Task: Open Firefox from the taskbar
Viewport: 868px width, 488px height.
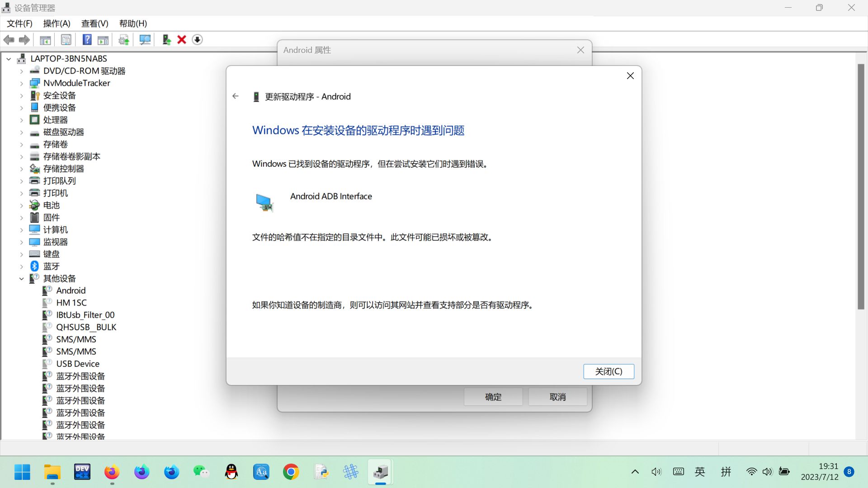Action: (x=112, y=472)
